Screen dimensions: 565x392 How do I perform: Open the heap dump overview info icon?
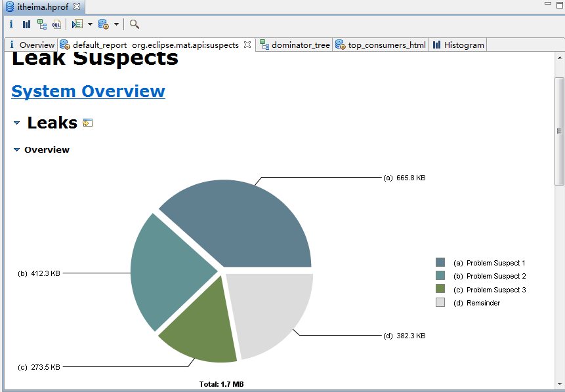tap(11, 24)
